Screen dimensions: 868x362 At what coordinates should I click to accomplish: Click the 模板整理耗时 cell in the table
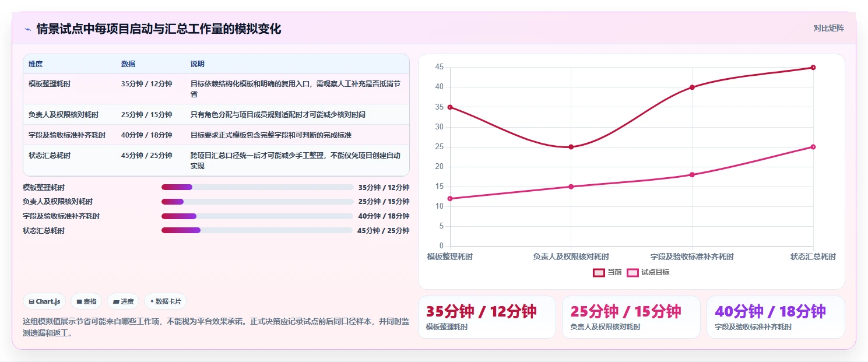point(69,89)
